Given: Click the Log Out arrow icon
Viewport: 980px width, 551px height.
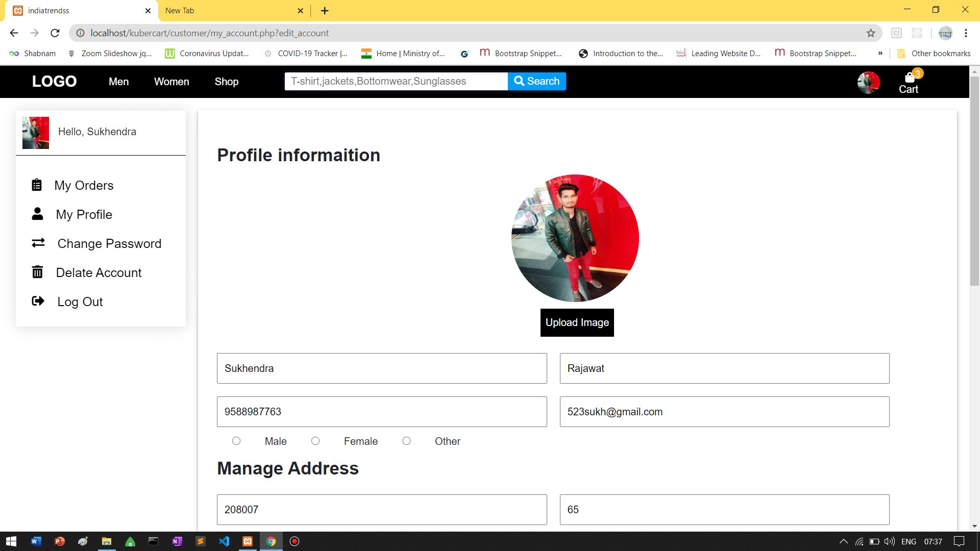Looking at the screenshot, I should [38, 301].
